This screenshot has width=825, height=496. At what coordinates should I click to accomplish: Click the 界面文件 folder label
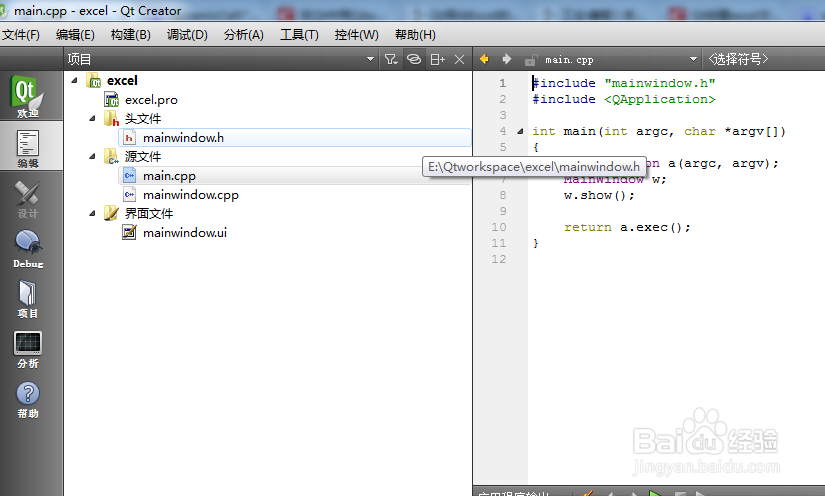point(148,213)
